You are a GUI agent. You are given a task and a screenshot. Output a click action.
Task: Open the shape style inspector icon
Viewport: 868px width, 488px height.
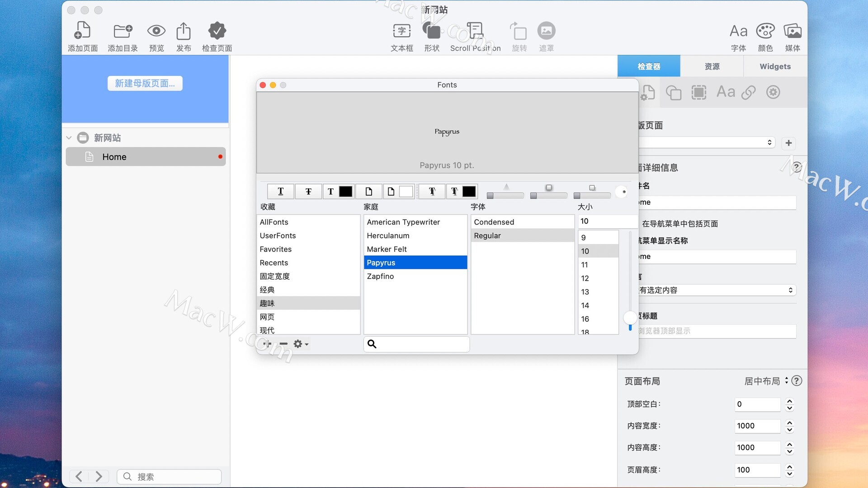pyautogui.click(x=674, y=92)
